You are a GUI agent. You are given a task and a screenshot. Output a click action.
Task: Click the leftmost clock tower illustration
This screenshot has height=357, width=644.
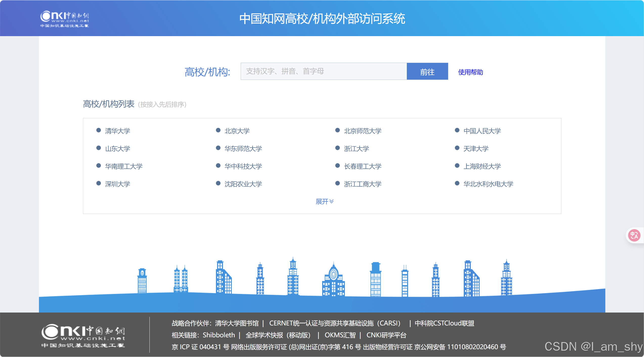point(142,281)
